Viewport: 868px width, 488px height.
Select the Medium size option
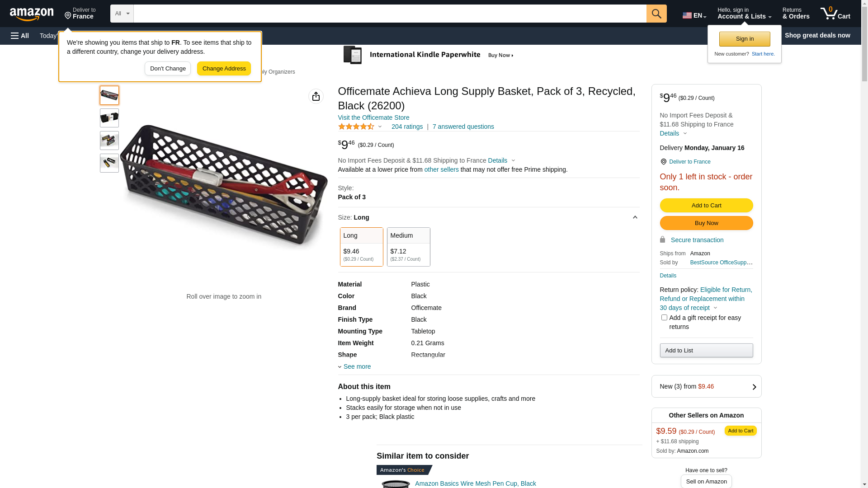pos(408,247)
